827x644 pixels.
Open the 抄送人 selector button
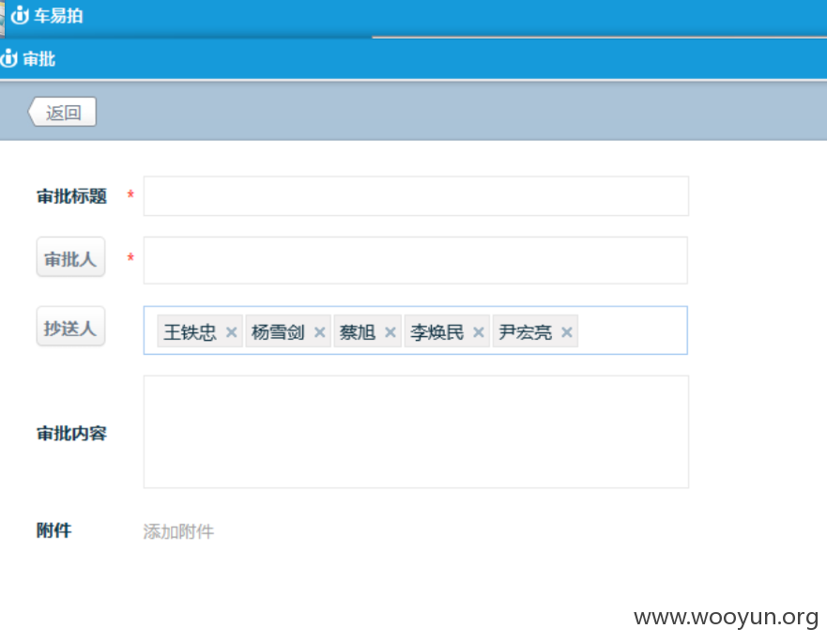click(70, 327)
